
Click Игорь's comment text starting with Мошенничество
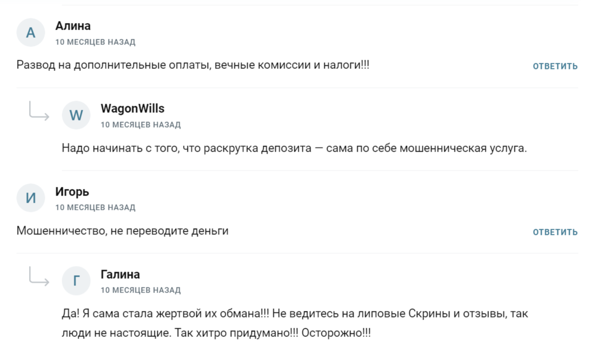[122, 231]
